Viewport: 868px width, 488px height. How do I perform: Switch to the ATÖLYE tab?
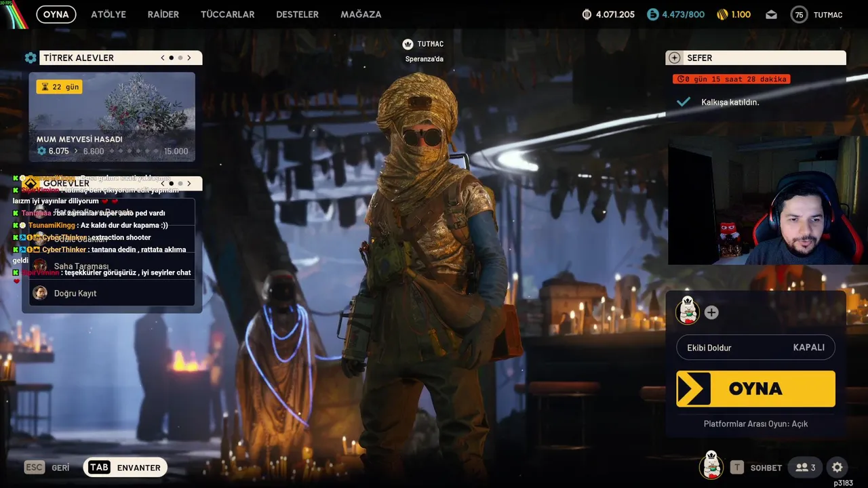tap(108, 14)
